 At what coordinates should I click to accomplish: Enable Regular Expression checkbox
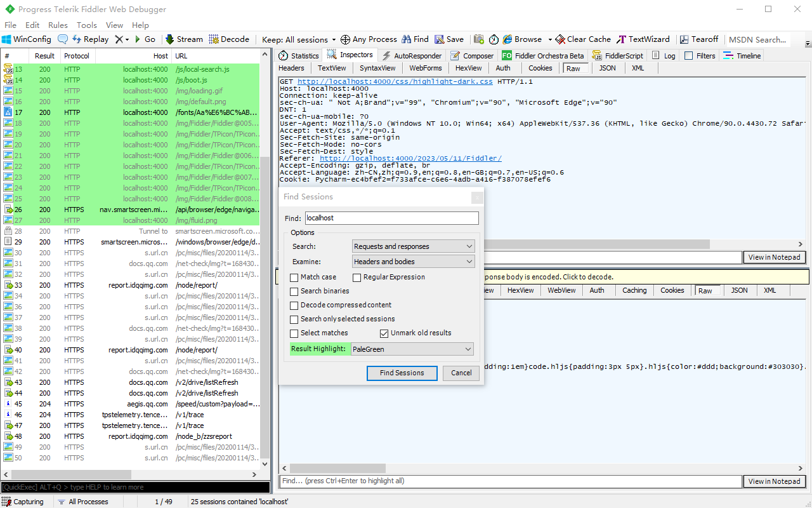point(357,277)
